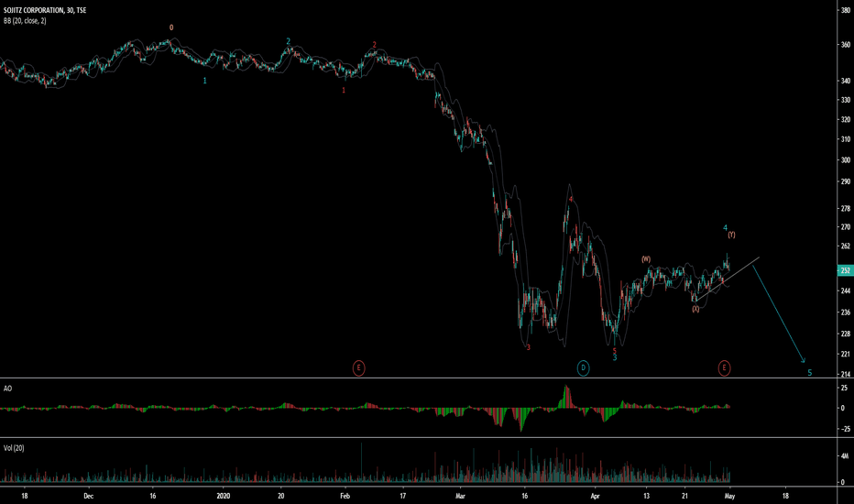Click the 244 price axis label
Viewport: 854px width, 504px height.
[x=845, y=291]
